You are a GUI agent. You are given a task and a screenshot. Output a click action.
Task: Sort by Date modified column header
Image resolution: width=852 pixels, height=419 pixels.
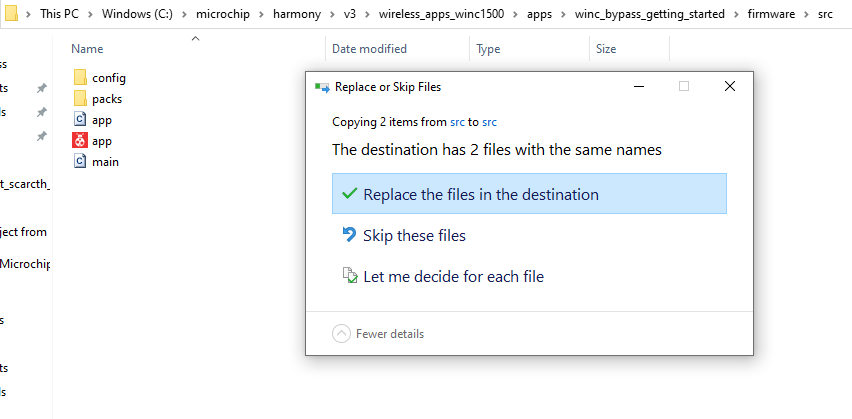click(369, 48)
